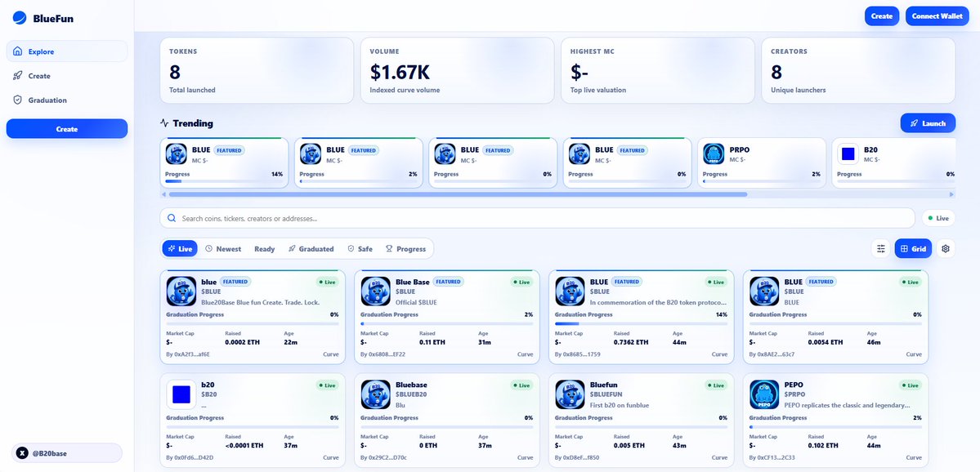Open the trending PRPO card
Screen dimensions: 980x472
[762, 163]
